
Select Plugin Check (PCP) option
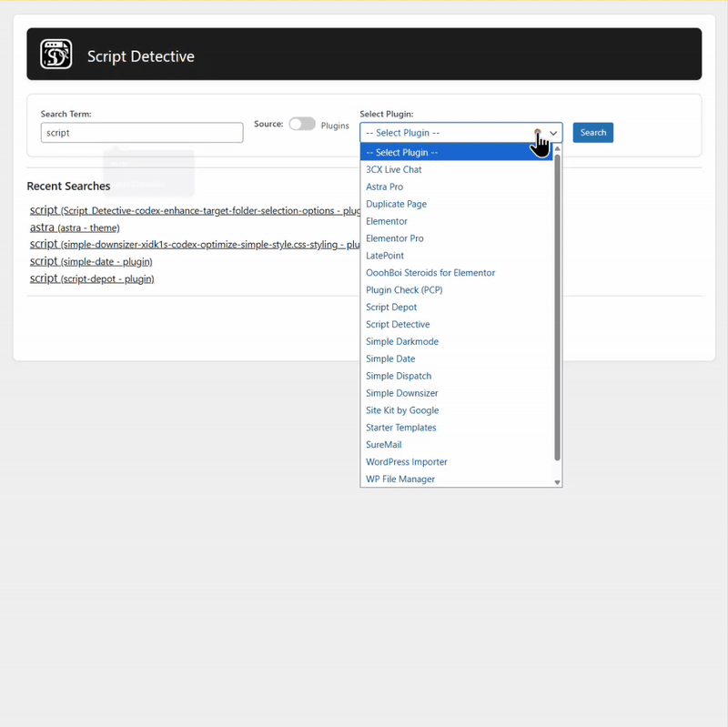click(457, 289)
